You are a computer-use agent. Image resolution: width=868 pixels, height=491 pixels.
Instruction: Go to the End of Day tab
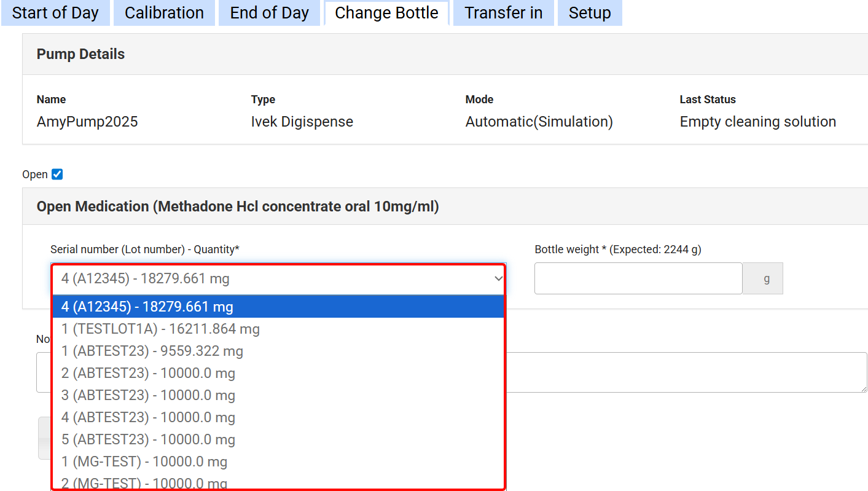[269, 13]
